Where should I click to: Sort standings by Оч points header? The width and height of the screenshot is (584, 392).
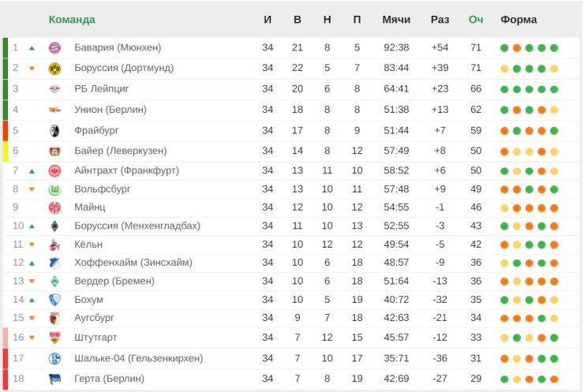[x=476, y=20]
